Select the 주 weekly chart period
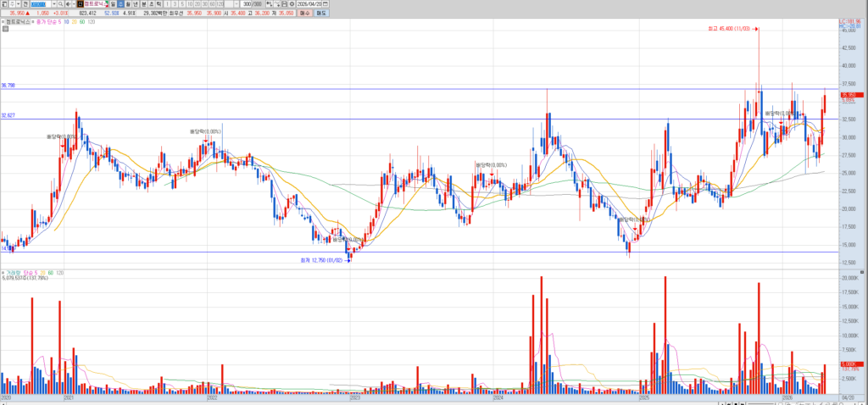 pos(120,4)
